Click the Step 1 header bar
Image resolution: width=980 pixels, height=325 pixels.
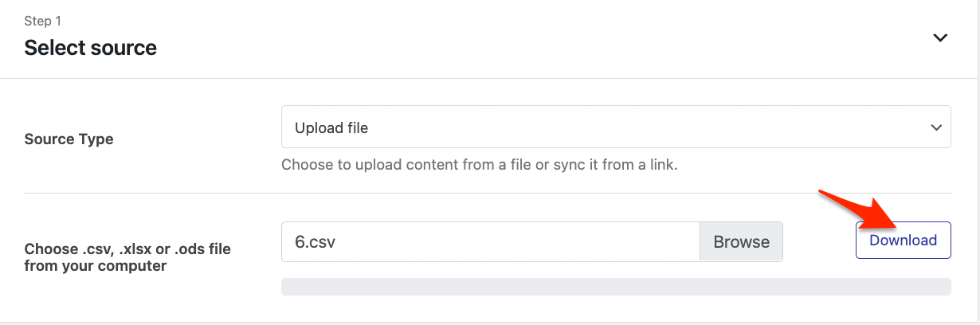click(478, 38)
